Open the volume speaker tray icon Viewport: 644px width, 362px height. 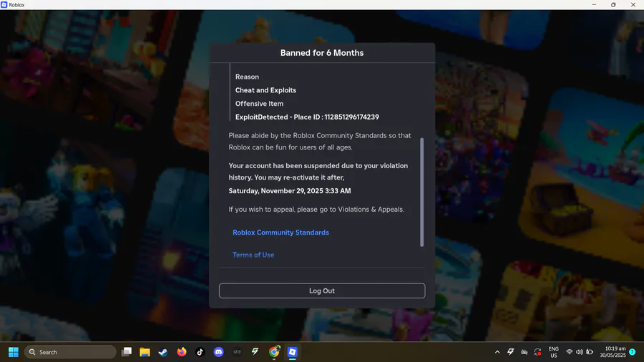tap(580, 352)
